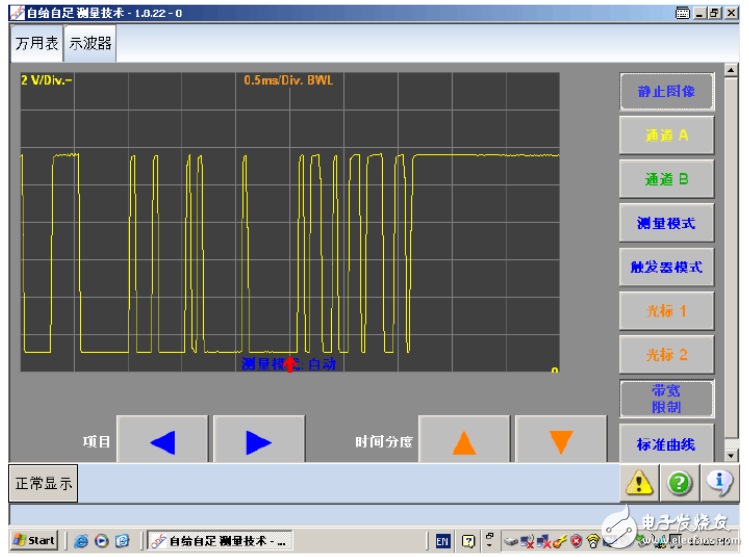Switch to the 示波器 oscilloscope tab

tap(90, 44)
